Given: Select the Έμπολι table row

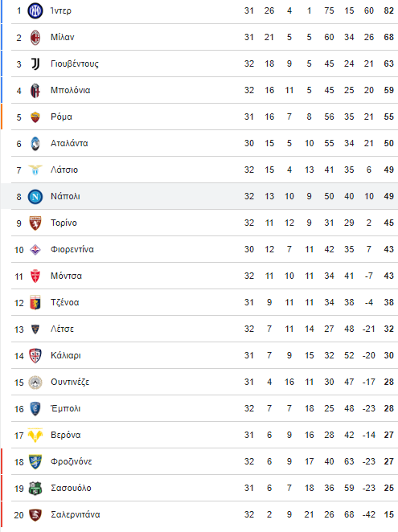Looking at the screenshot, I should click(204, 408).
